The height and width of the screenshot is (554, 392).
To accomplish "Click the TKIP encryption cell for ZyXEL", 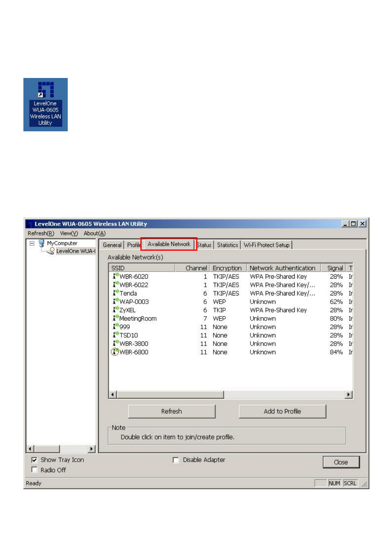I will [219, 310].
